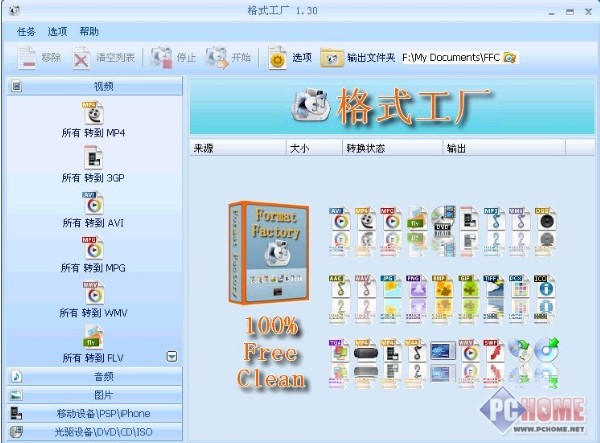Click the JPG icon in format grid
Viewport: 600px width, 443px height.
pos(391,286)
